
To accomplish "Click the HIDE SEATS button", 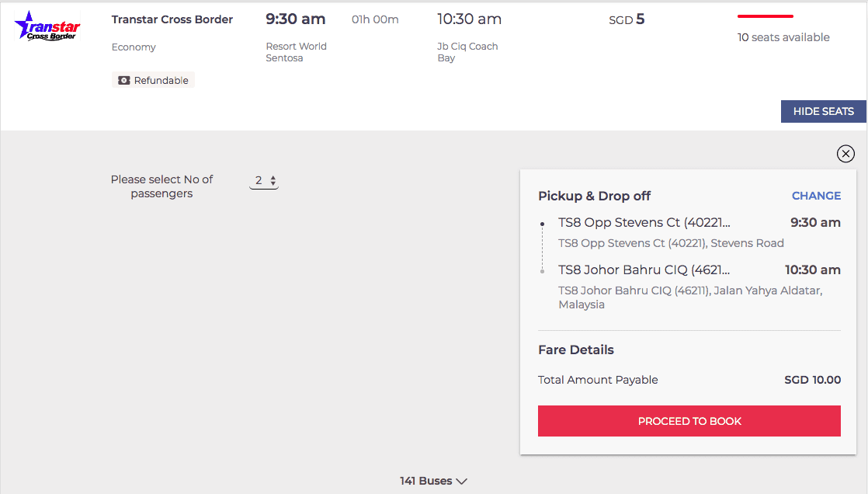I will coord(823,111).
